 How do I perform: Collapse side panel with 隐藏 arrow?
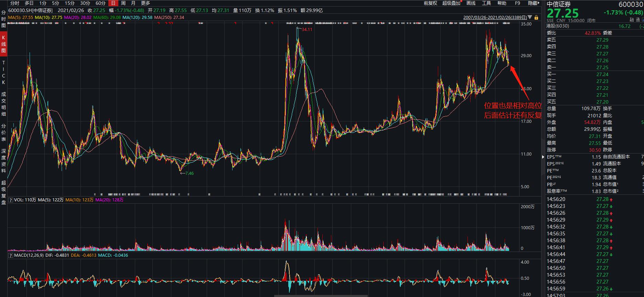click(x=534, y=3)
